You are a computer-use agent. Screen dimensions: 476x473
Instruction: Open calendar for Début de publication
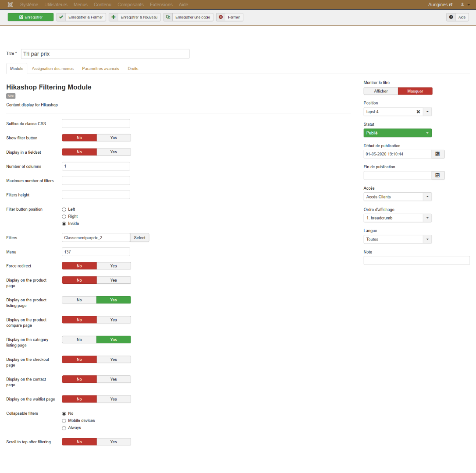[x=438, y=154]
